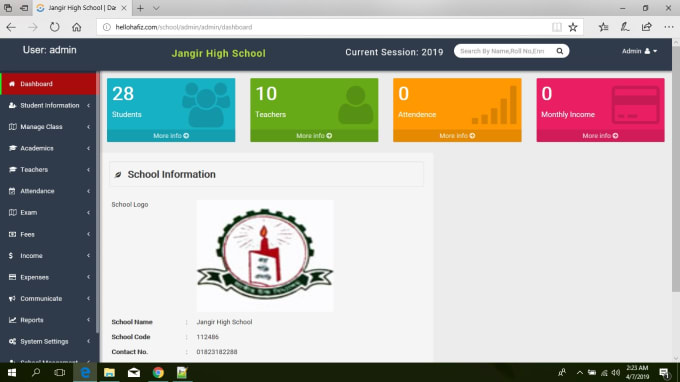Screen dimensions: 680x382
Task: Open the Communicate menu label
Action: [41, 298]
